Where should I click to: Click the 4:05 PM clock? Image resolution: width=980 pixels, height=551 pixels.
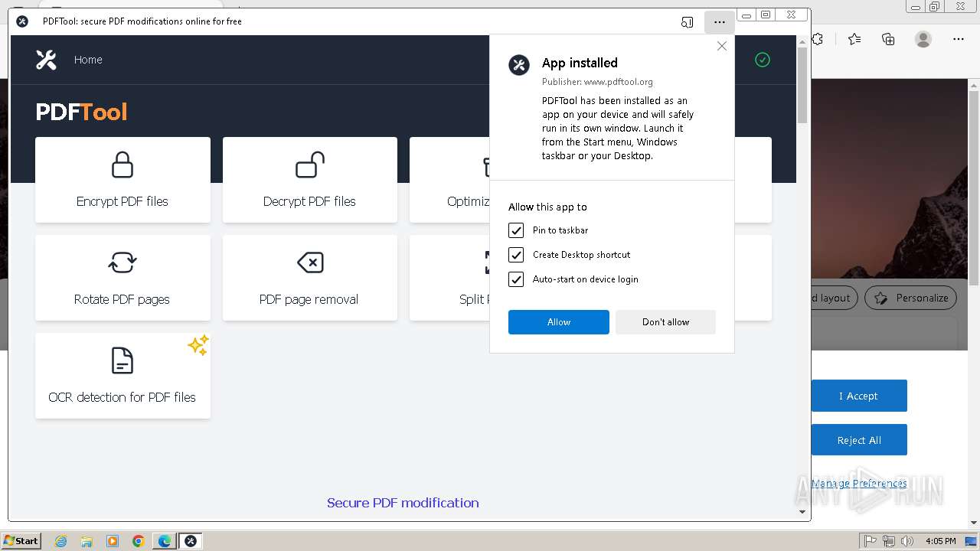point(941,541)
